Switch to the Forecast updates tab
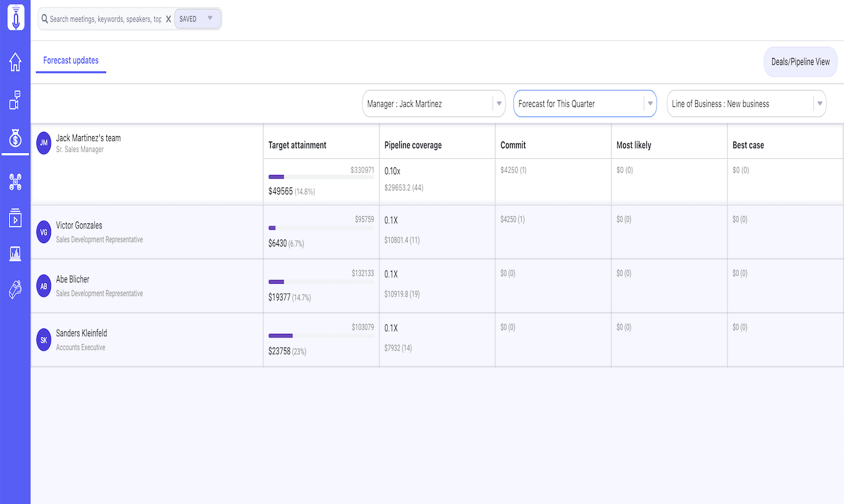The width and height of the screenshot is (844, 504). tap(71, 60)
